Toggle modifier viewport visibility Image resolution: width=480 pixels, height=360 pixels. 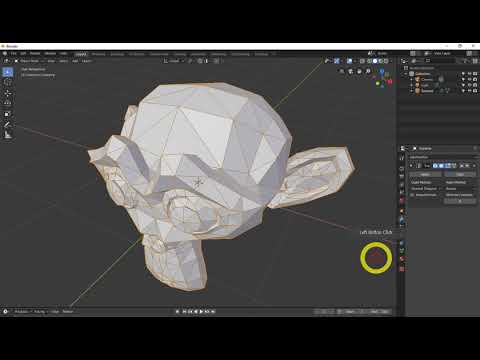[x=441, y=166]
